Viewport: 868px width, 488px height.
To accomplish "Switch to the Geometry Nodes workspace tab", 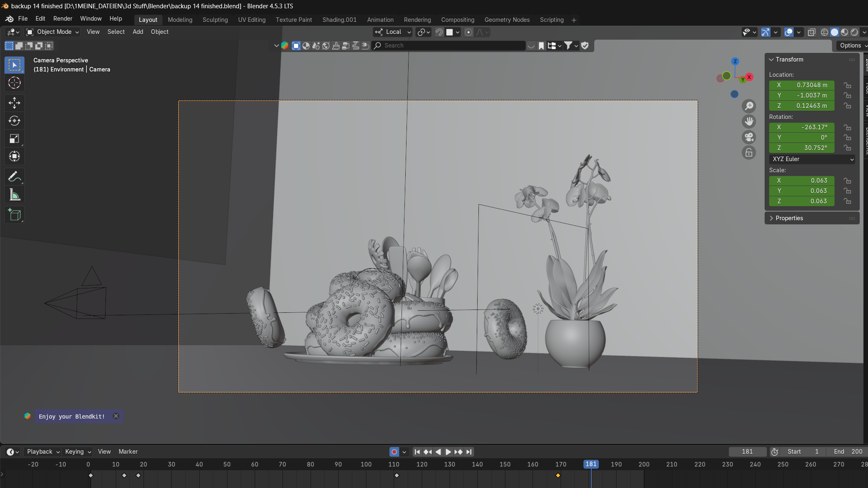I will click(x=507, y=20).
